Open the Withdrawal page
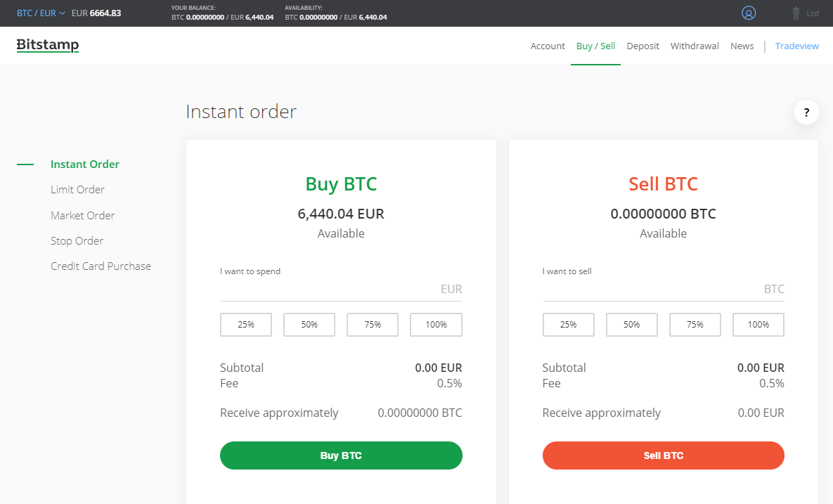The image size is (833, 504). [x=695, y=46]
